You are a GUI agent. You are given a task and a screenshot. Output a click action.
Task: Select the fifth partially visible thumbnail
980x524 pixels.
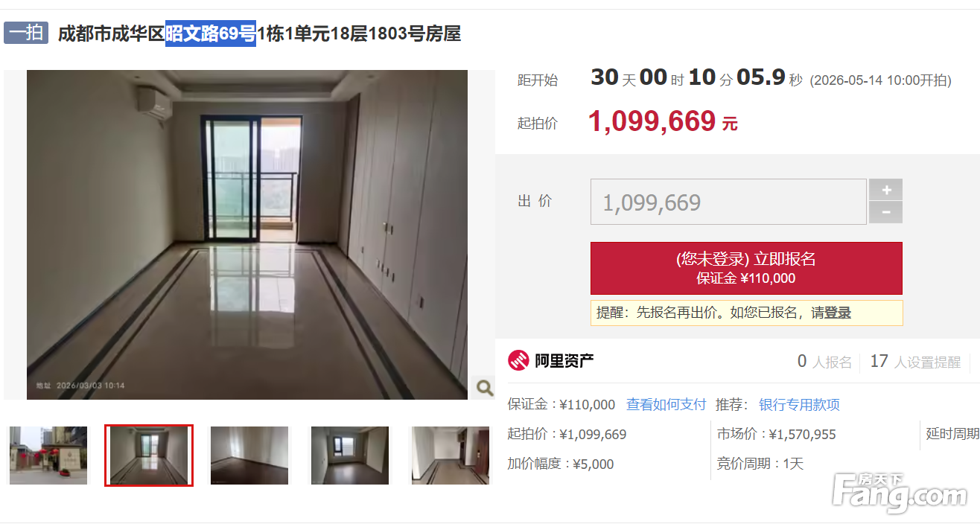click(x=451, y=456)
